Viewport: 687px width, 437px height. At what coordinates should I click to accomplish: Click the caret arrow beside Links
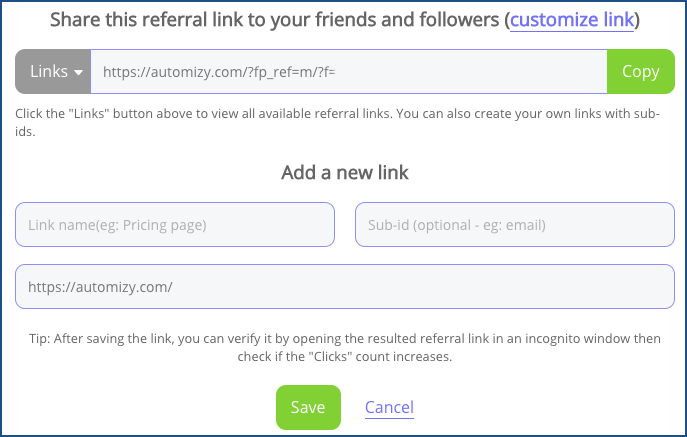(78, 73)
